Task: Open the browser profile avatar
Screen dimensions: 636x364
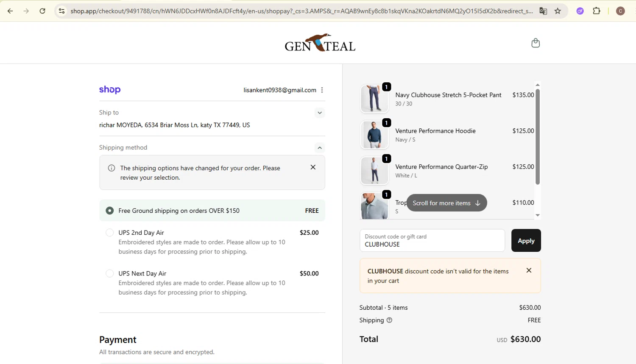Action: click(x=620, y=11)
